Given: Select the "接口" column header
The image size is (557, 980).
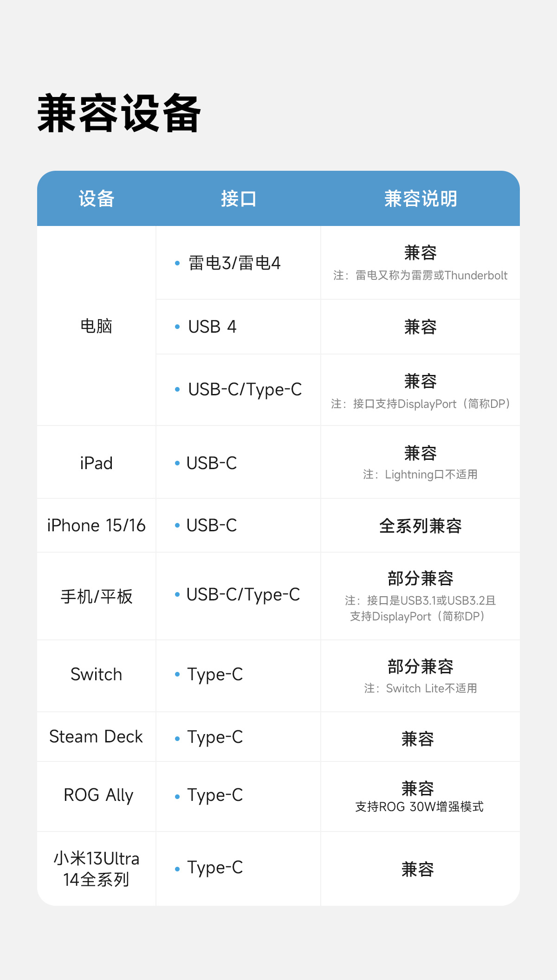Looking at the screenshot, I should click(239, 199).
